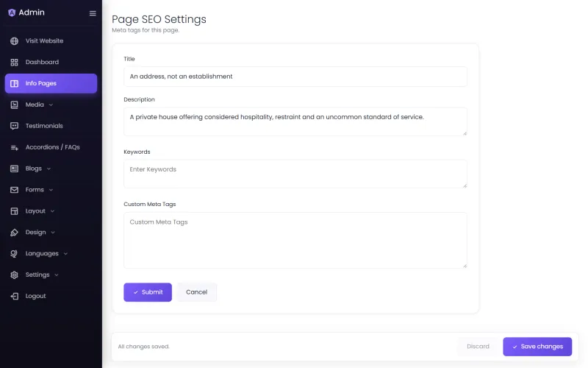This screenshot has height=368, width=588.
Task: Click Admin brand text link
Action: [x=32, y=13]
